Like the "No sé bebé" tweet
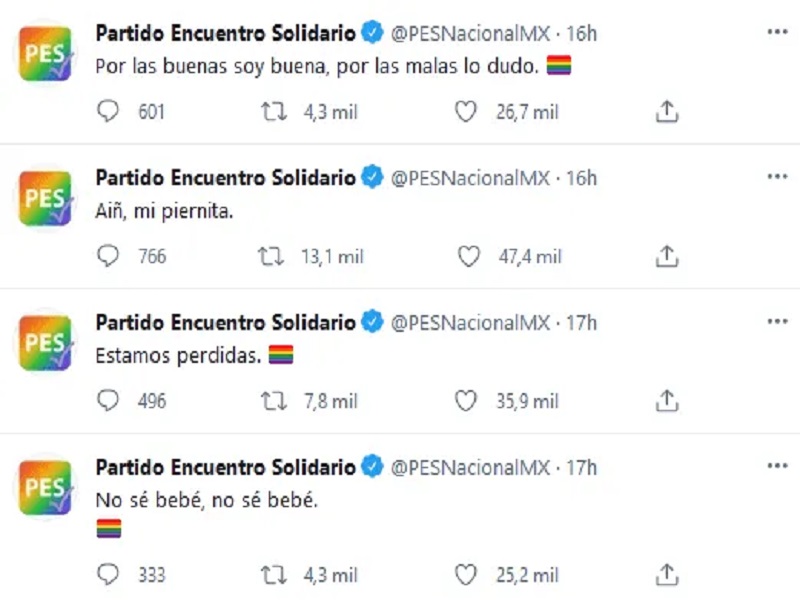Screen dimensions: 800x600 pyautogui.click(x=466, y=575)
